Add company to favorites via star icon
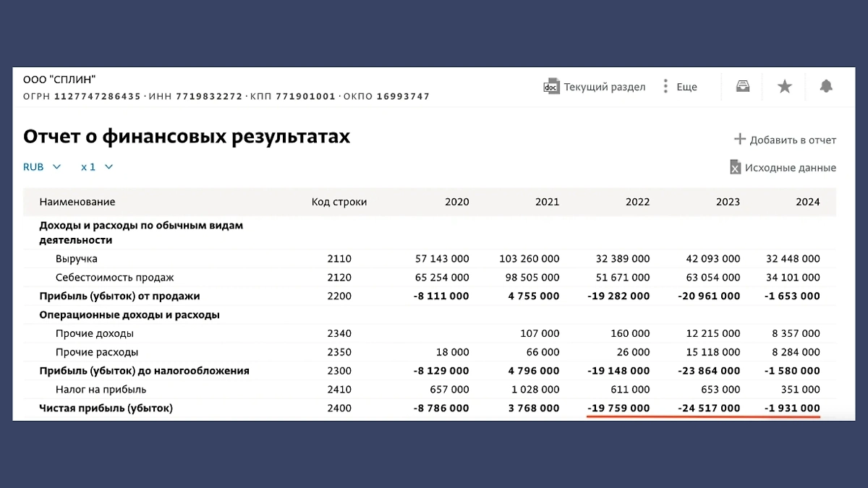This screenshot has height=488, width=868. pyautogui.click(x=784, y=86)
